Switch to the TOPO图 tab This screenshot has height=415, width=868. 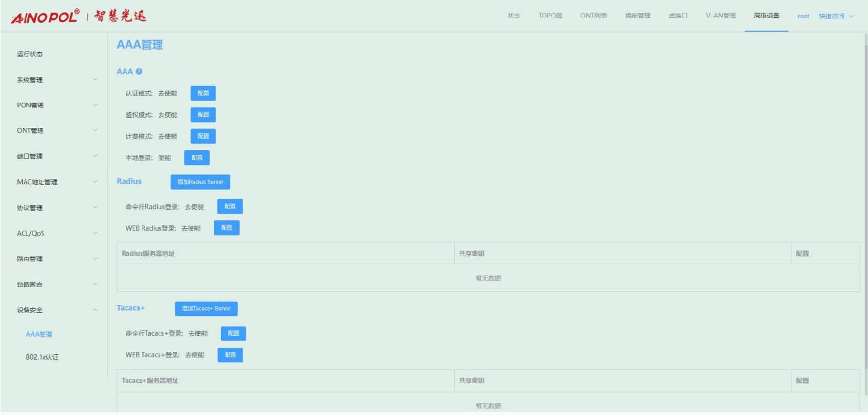pos(550,16)
